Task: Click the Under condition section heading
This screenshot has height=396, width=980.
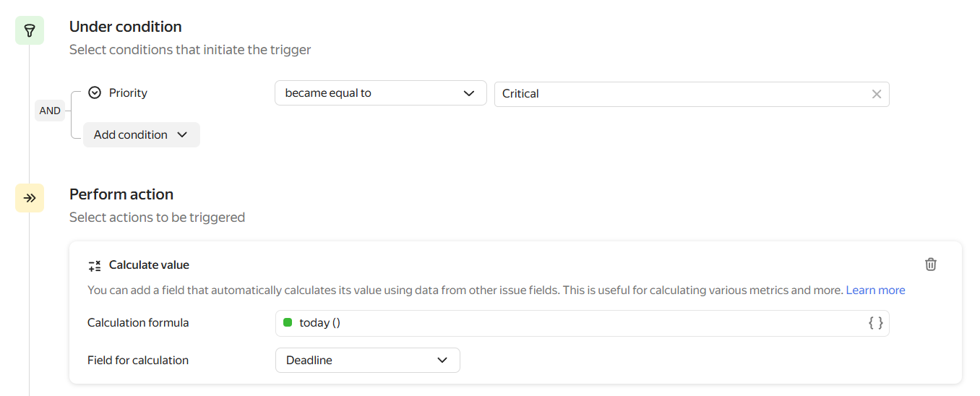Action: tap(125, 27)
